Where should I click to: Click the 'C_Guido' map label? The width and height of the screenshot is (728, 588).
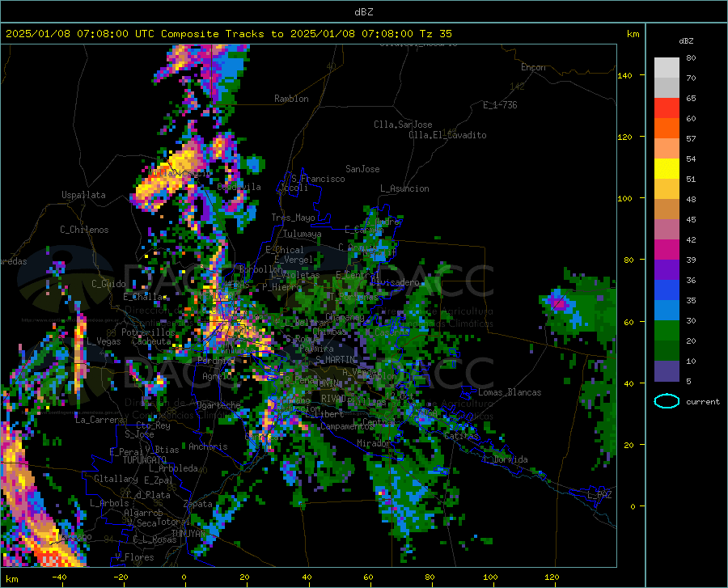coord(108,284)
